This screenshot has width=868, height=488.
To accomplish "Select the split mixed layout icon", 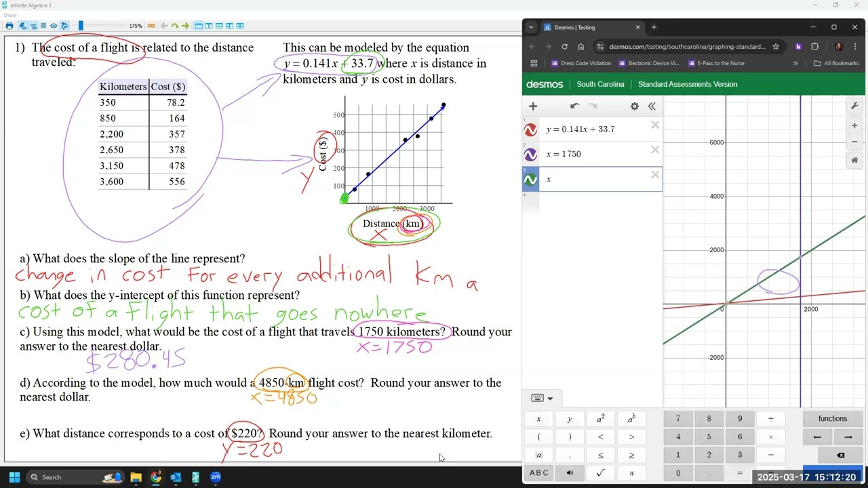I will (x=230, y=26).
